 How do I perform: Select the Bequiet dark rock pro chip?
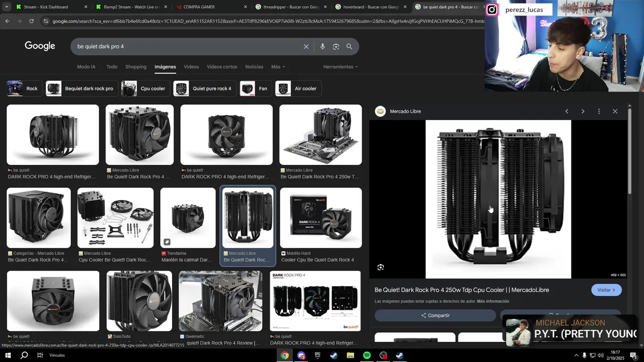(82, 88)
